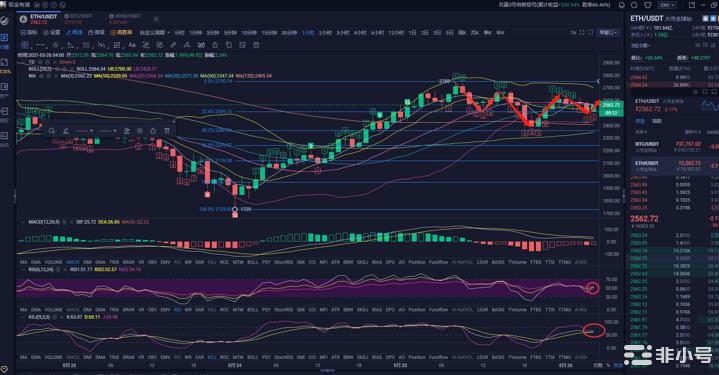The image size is (719, 375).
Task: Open the single window layout dropdown
Action: point(608,33)
